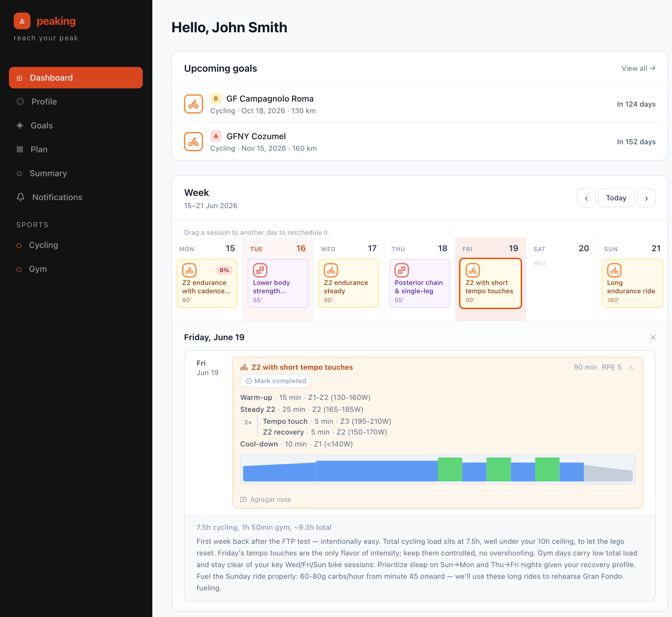Open Notifications via the bell icon
Viewport: 672px width, 617px height.
click(x=21, y=197)
